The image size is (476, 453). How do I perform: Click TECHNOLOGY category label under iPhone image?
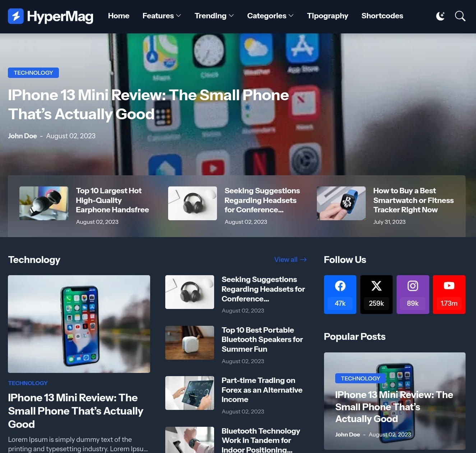click(28, 383)
